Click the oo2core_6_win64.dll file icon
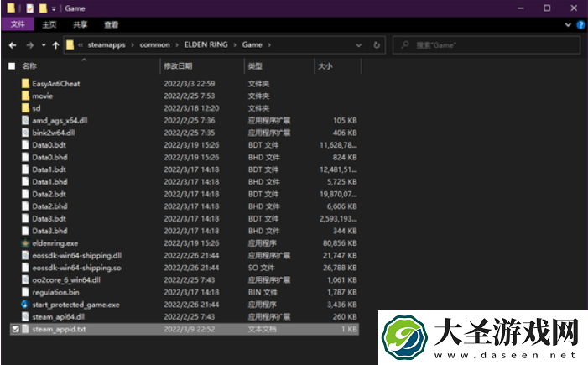 click(x=25, y=280)
